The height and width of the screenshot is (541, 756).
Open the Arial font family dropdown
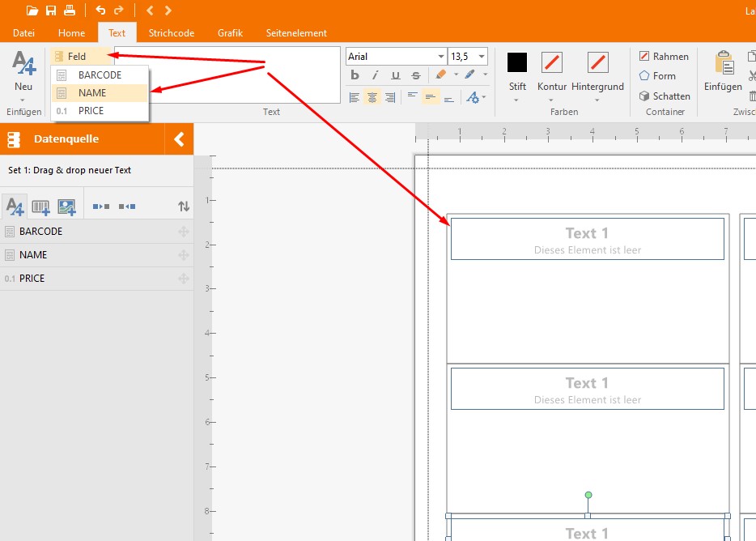click(x=441, y=57)
